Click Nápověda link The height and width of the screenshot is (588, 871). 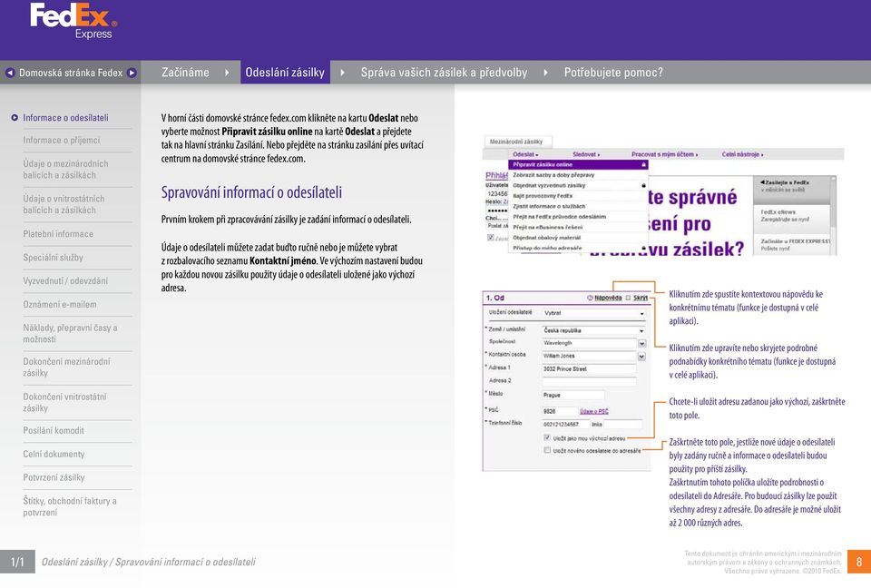pos(608,298)
